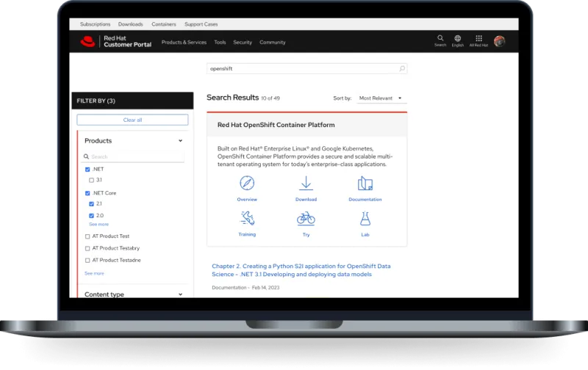Screen dimensions: 588x370
Task: Check the AT Product Test checkbox
Action: point(87,236)
